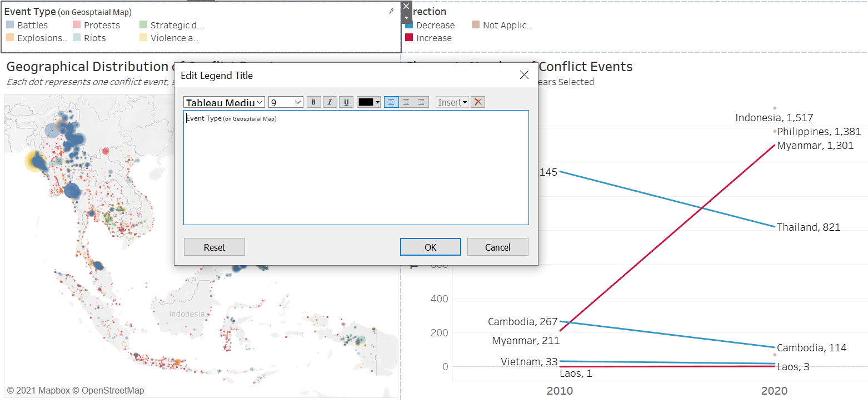Click the red X clear formatting icon
The image size is (868, 403).
478,102
